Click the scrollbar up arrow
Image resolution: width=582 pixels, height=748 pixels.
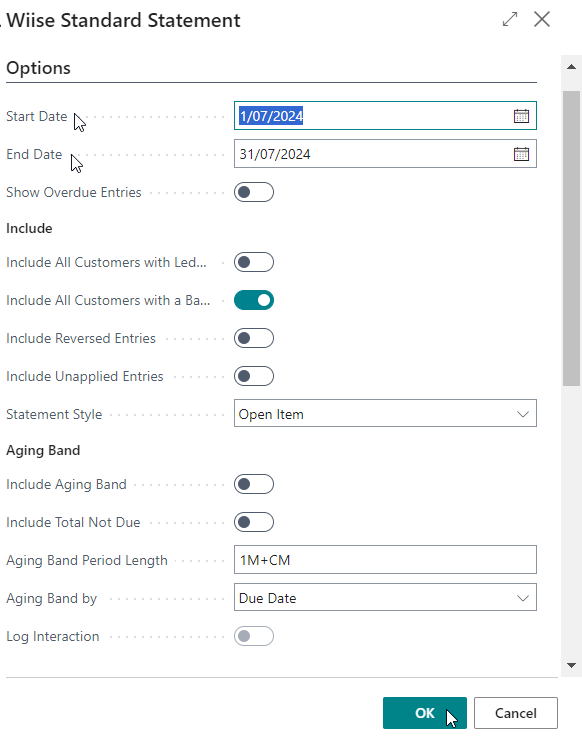pos(571,67)
